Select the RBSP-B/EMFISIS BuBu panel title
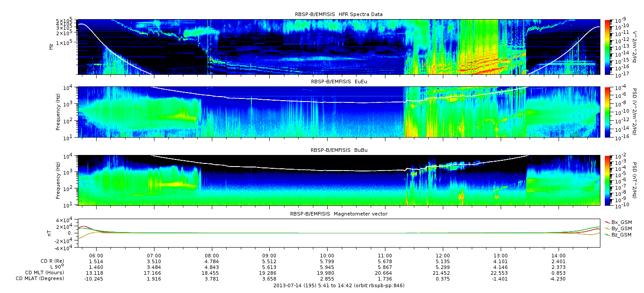The image size is (644, 293). pos(339,150)
